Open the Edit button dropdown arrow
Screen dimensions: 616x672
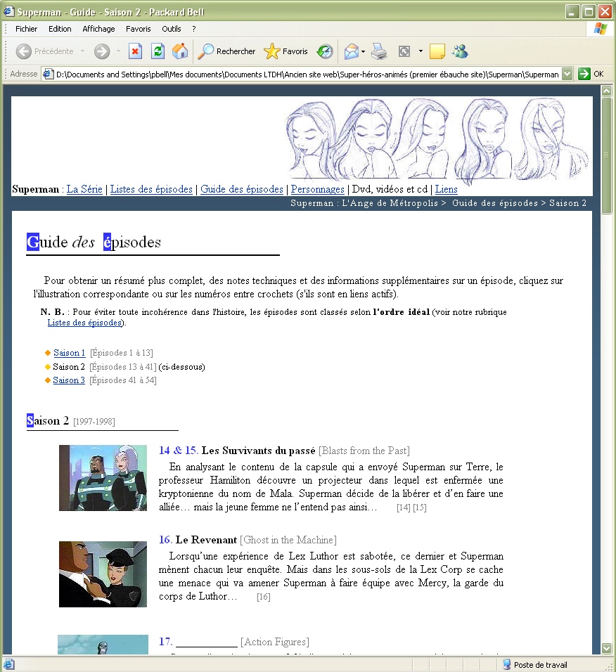coord(421,51)
